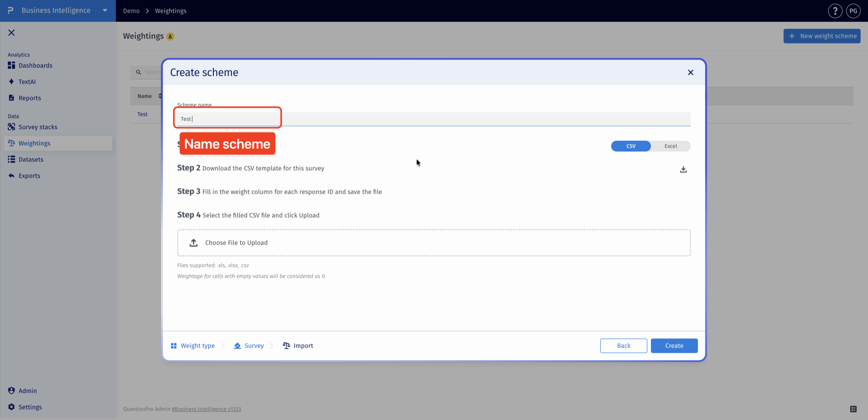Go to Weight type step

click(x=193, y=345)
